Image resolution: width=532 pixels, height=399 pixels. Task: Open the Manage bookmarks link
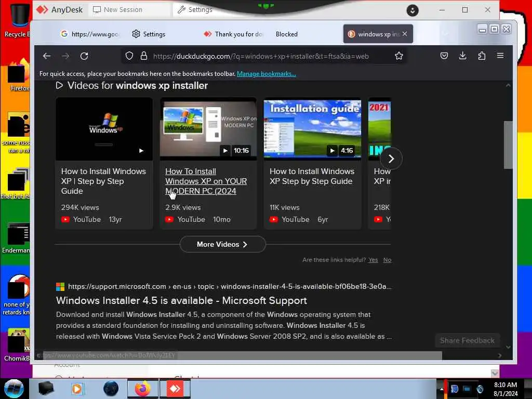tap(267, 74)
